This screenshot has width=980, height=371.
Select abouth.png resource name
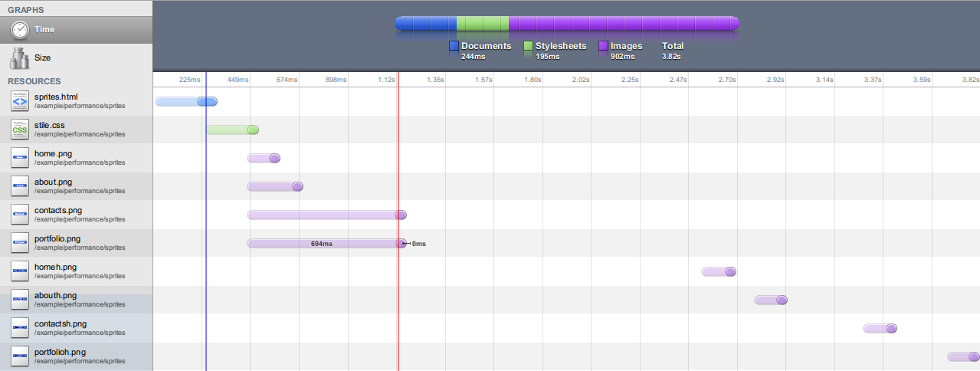[x=55, y=295]
